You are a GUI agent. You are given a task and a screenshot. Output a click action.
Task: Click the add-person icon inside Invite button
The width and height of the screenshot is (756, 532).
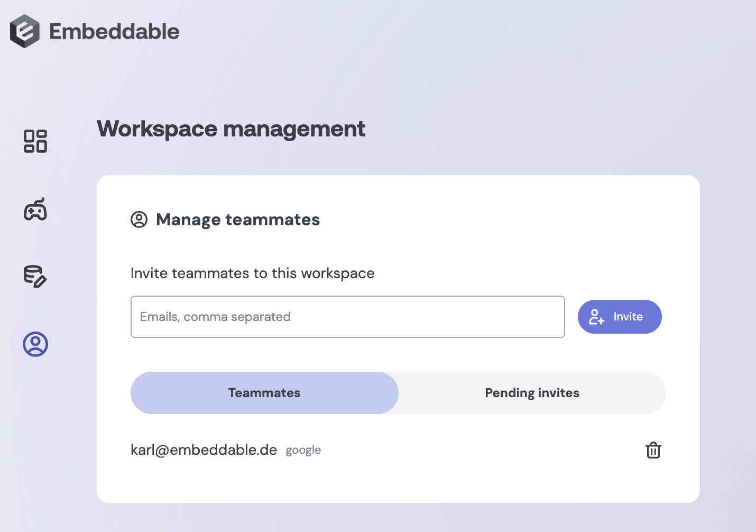[x=596, y=317]
